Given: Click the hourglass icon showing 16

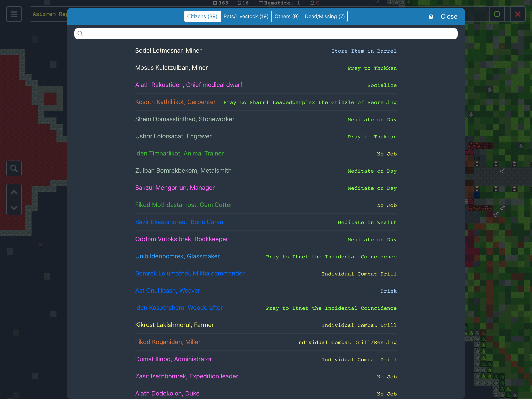Looking at the screenshot, I should click(240, 3).
